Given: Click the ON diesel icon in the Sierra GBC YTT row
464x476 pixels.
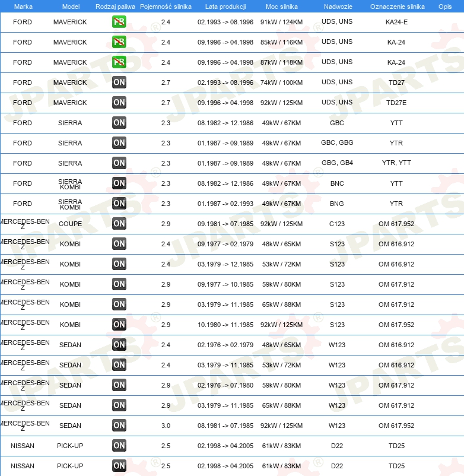Looking at the screenshot, I should coord(119,123).
